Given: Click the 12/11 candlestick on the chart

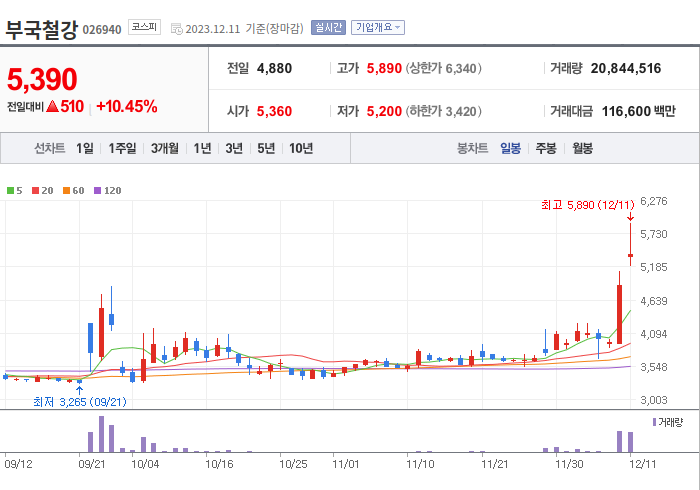Looking at the screenshot, I should (x=630, y=245).
